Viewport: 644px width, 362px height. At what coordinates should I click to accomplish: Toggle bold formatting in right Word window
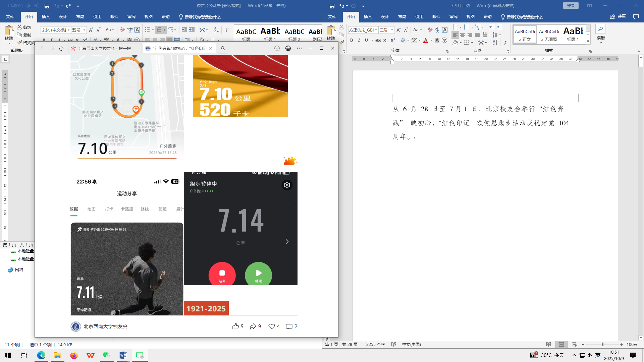point(352,40)
